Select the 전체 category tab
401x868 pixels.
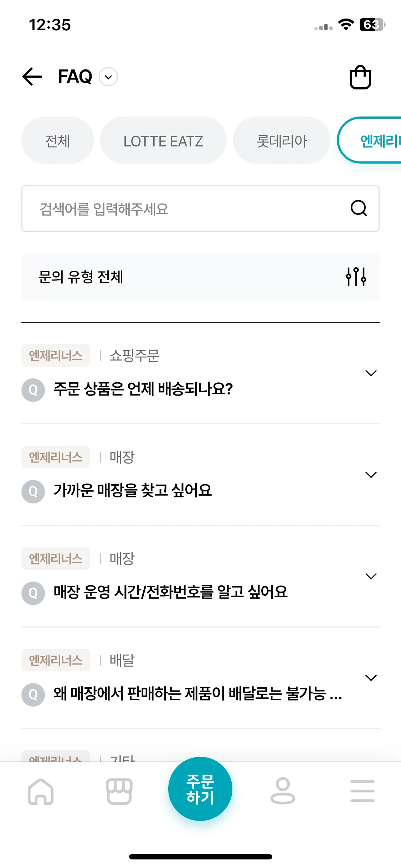(x=57, y=140)
